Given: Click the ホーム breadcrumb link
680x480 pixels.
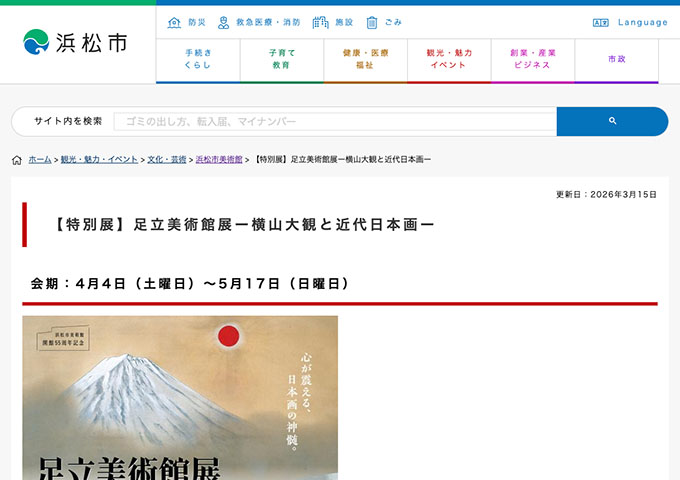Looking at the screenshot, I should [40, 160].
